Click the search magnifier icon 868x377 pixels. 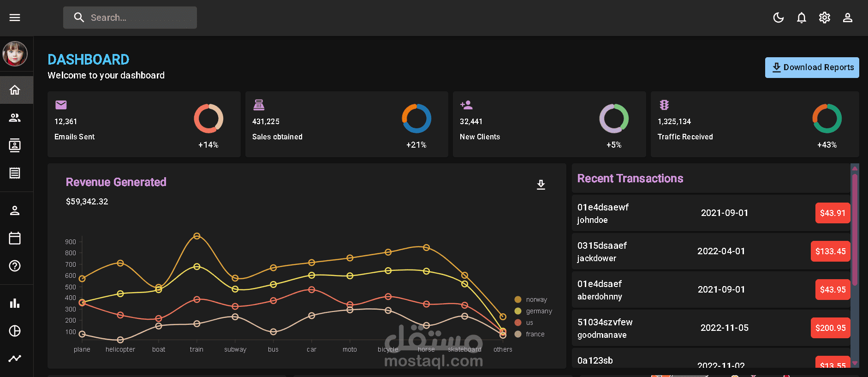click(x=79, y=18)
